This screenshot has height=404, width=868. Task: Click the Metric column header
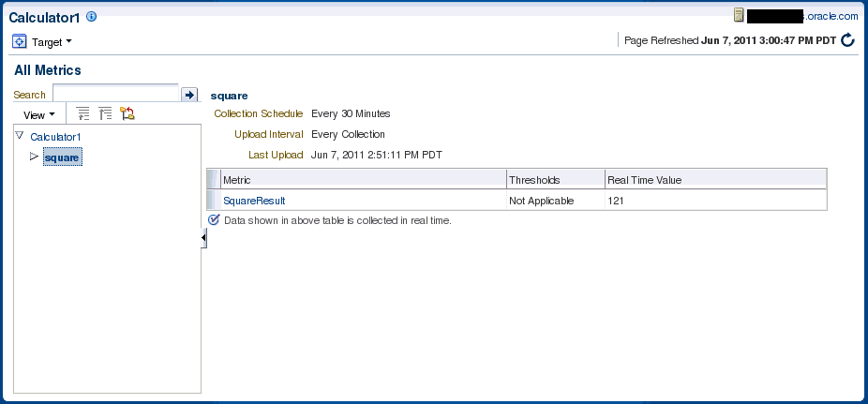(x=363, y=180)
